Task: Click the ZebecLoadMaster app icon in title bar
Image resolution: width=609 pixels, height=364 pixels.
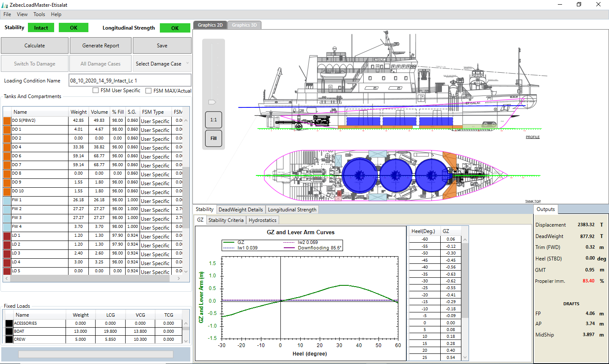Action: coord(5,5)
